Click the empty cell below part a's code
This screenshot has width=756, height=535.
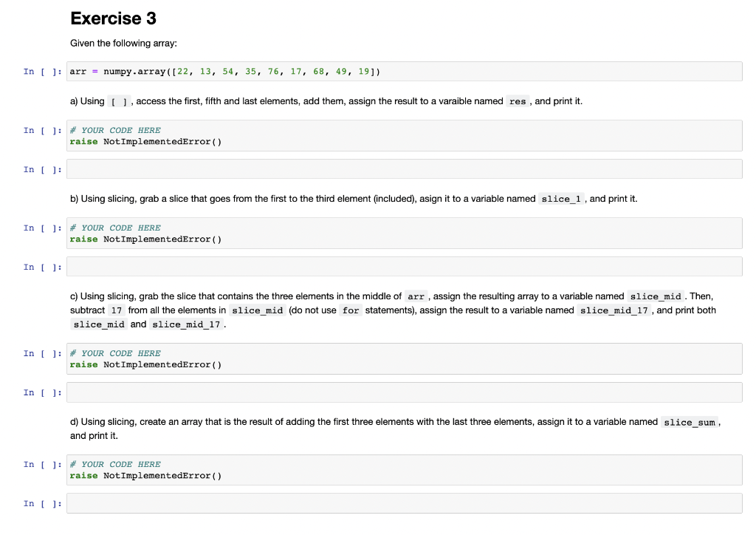pyautogui.click(x=405, y=169)
